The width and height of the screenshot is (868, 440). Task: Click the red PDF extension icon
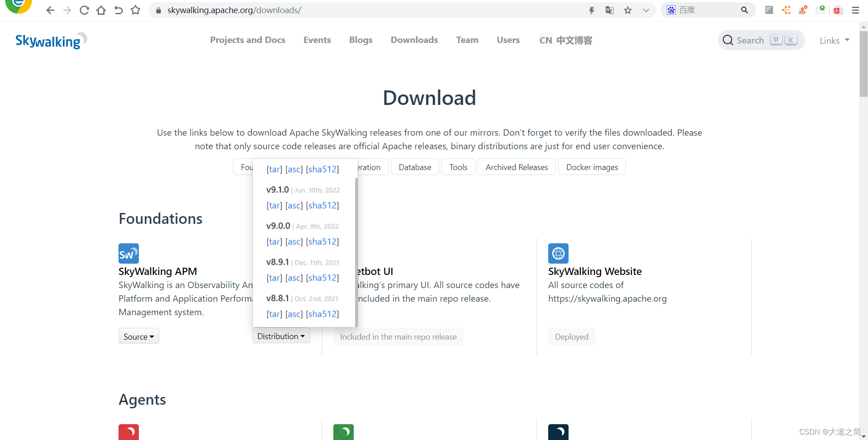[x=838, y=10]
